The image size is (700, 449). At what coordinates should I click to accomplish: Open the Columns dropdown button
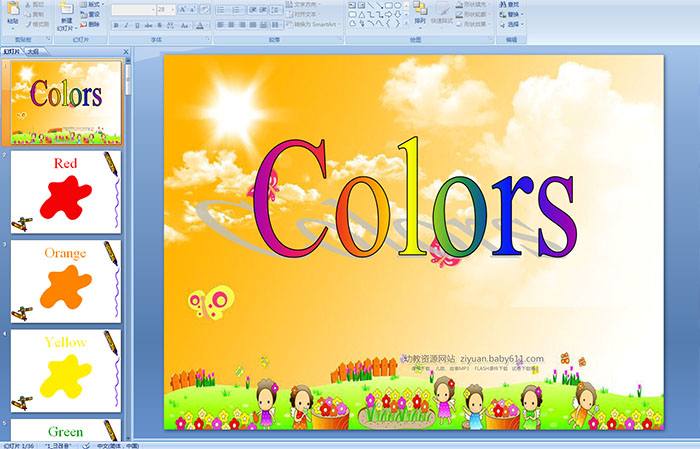[276, 25]
